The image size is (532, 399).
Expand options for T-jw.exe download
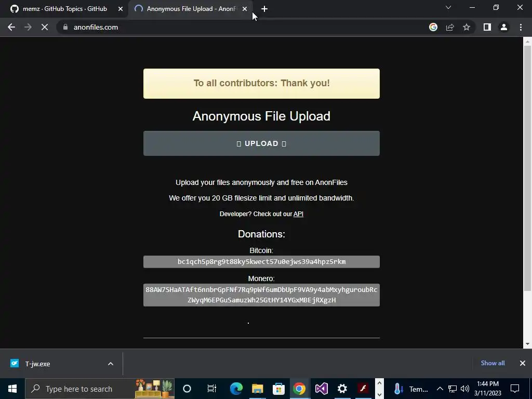point(111,364)
